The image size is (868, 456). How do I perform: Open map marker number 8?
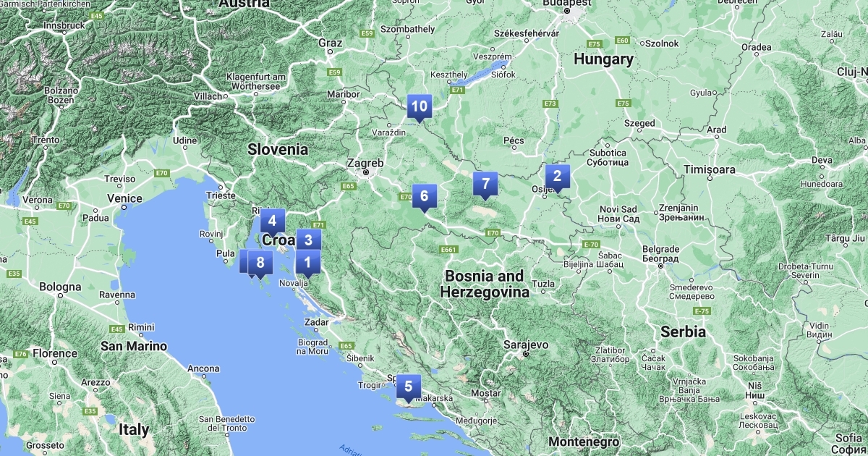(260, 263)
